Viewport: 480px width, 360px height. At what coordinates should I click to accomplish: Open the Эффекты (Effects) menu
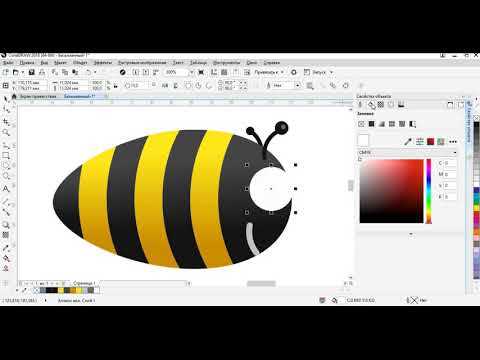click(x=103, y=63)
